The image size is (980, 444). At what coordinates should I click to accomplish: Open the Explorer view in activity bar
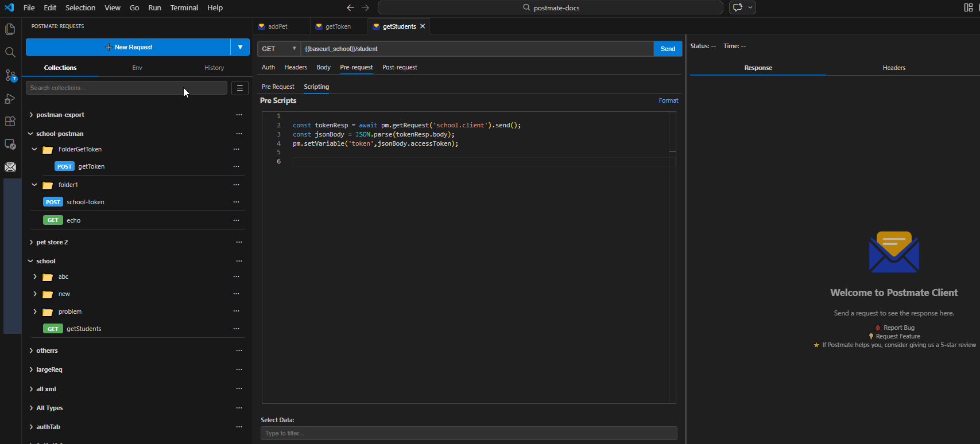point(10,29)
